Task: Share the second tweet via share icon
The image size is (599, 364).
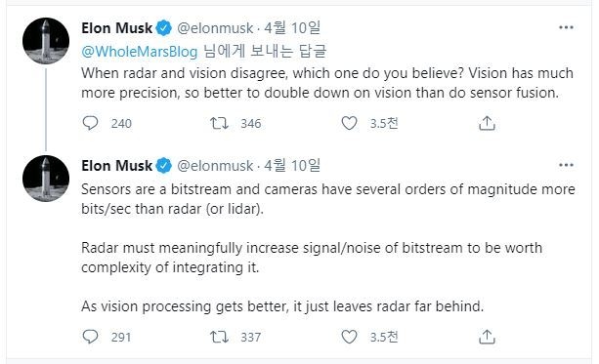Action: pyautogui.click(x=487, y=337)
